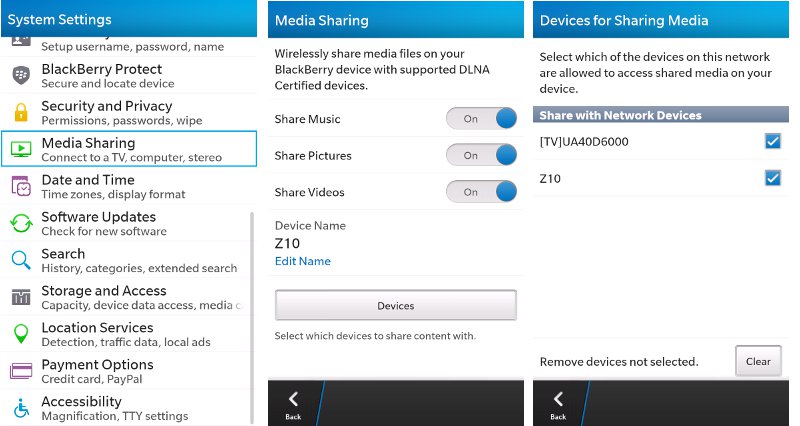
Task: Uncheck the Z10 device checkbox
Action: pyautogui.click(x=772, y=178)
